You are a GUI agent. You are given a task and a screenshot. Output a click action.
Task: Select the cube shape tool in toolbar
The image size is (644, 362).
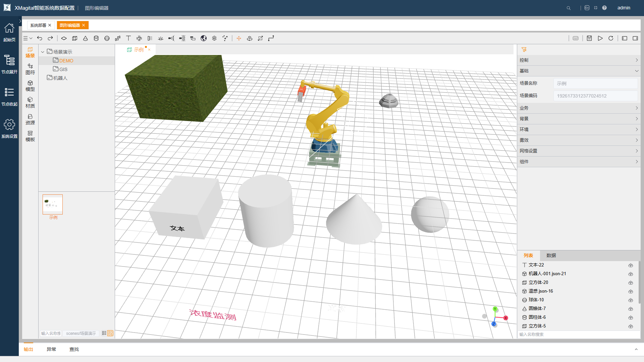[x=75, y=39]
